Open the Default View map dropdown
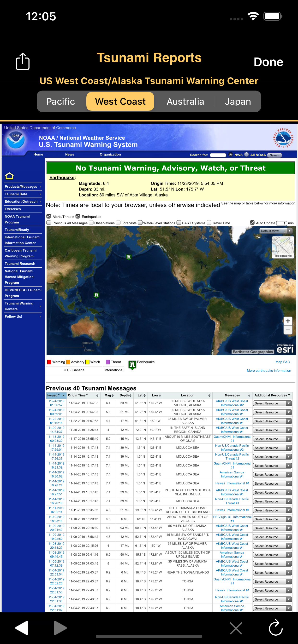 click(x=275, y=231)
